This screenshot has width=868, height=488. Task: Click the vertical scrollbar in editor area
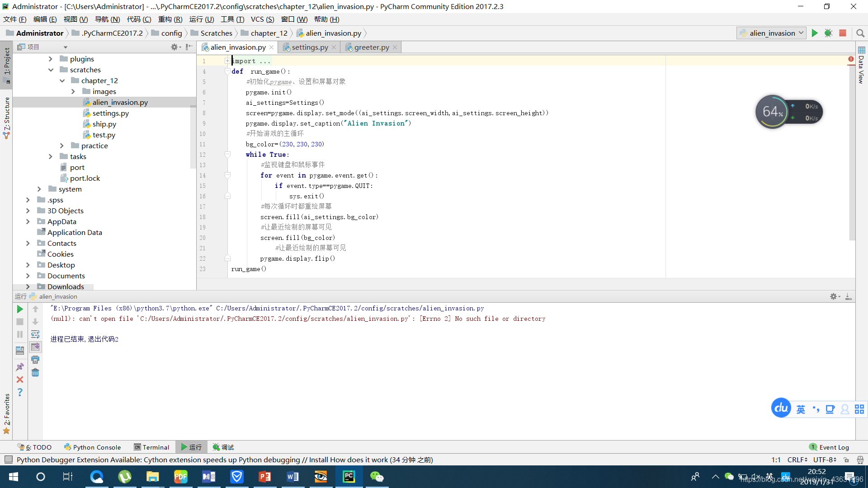click(x=854, y=167)
